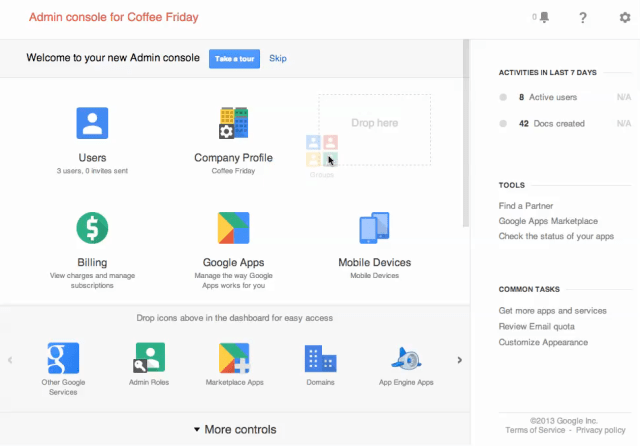Open the Google Apps icon

pyautogui.click(x=233, y=229)
